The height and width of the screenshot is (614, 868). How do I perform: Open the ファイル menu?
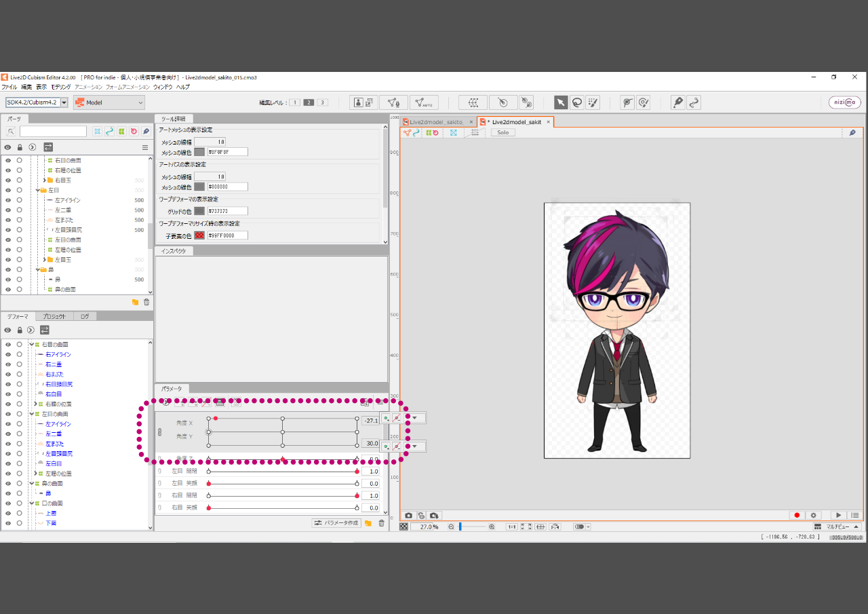pos(9,87)
